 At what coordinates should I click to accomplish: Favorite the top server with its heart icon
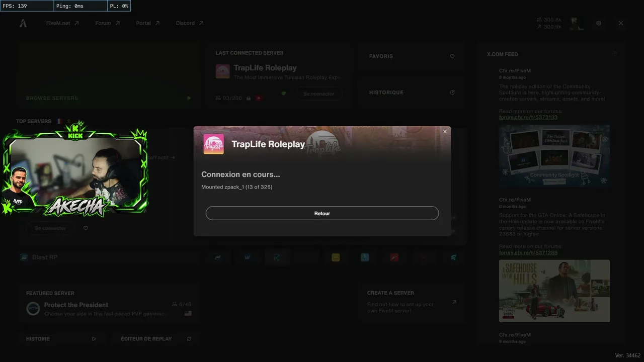(86, 228)
